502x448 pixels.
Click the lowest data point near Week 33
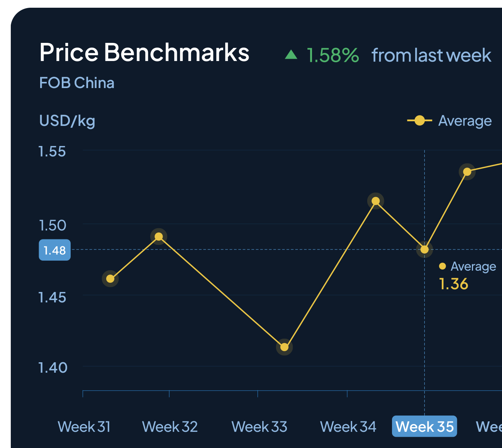tap(284, 347)
